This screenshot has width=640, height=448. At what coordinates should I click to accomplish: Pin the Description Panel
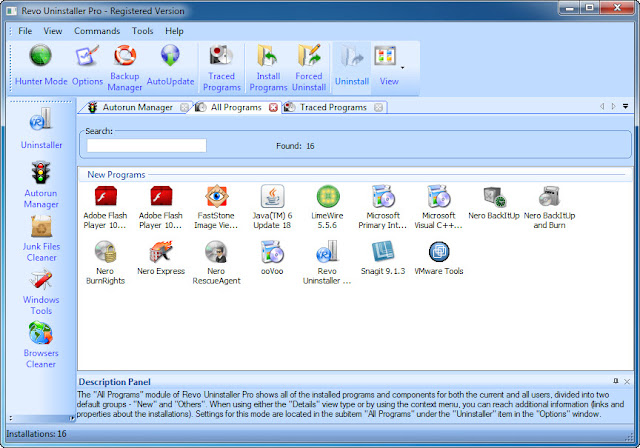616,381
